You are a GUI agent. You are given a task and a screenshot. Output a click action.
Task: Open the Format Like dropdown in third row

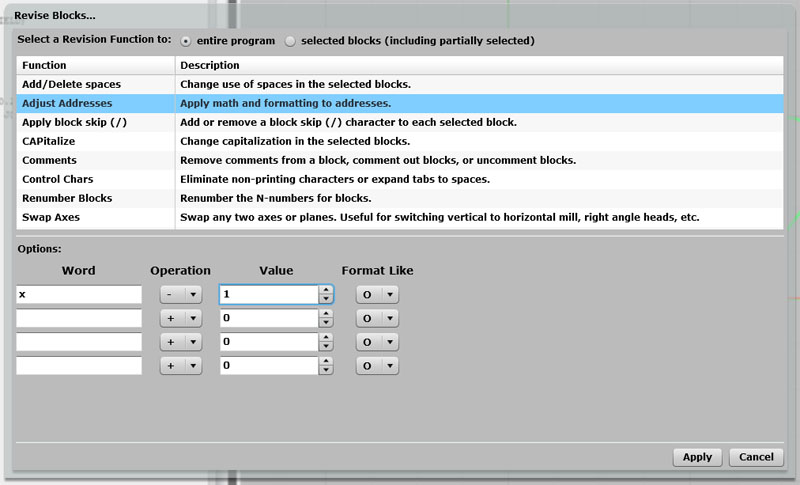pos(377,342)
